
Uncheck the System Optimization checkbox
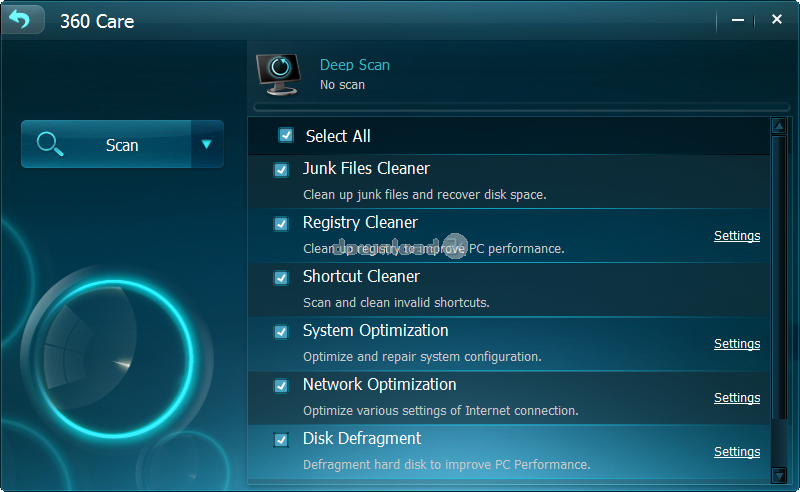(x=281, y=332)
